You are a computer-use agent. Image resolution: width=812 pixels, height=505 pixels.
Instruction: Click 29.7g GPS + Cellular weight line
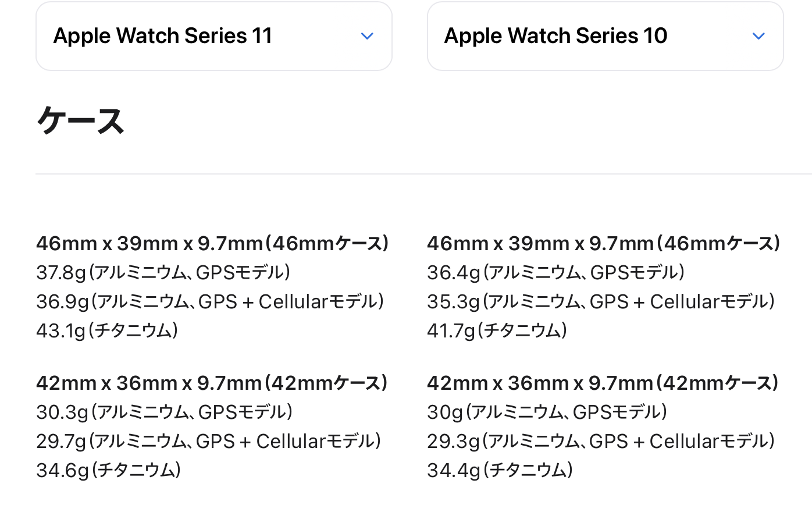pyautogui.click(x=209, y=441)
